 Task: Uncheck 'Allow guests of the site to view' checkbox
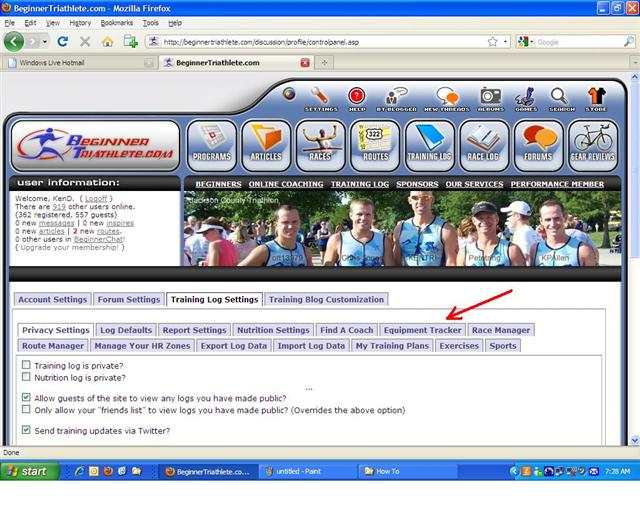click(x=26, y=397)
